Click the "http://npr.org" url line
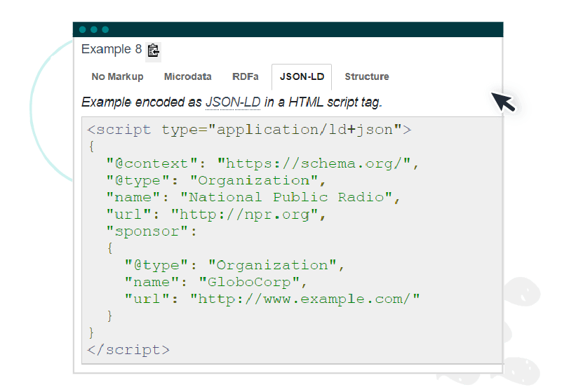The image size is (576, 392). pos(216,215)
